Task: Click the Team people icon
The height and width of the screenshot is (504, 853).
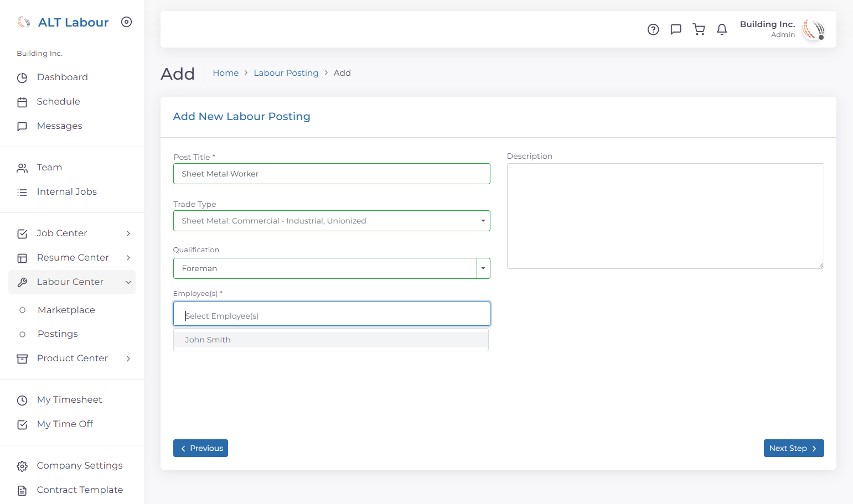Action: tap(22, 168)
